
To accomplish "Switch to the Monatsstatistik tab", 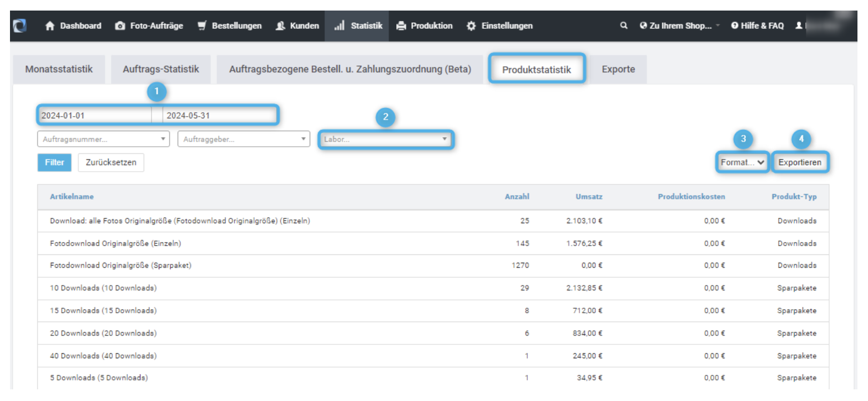I will tap(59, 69).
